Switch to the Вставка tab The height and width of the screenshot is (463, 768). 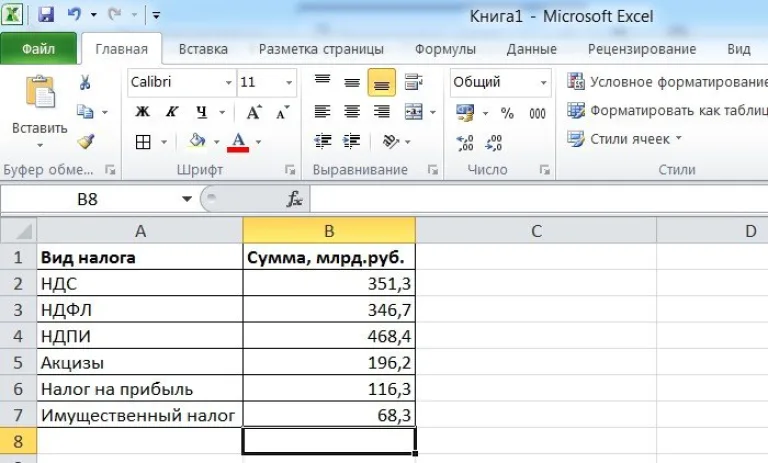point(203,49)
